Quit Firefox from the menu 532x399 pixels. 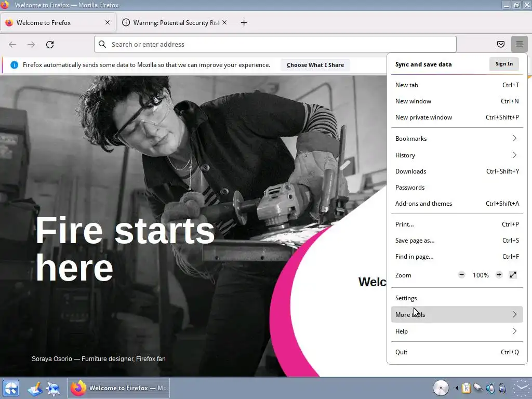tap(457, 352)
